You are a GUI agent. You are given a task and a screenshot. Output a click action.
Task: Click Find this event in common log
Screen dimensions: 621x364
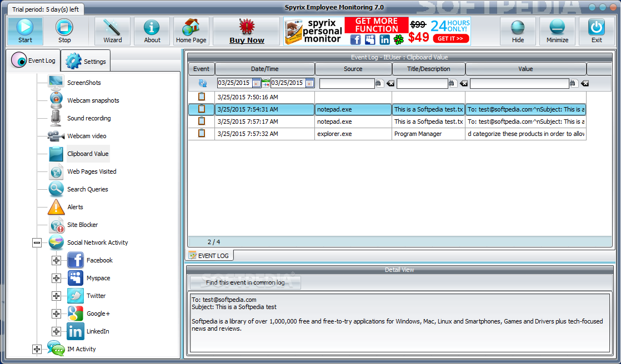(245, 282)
